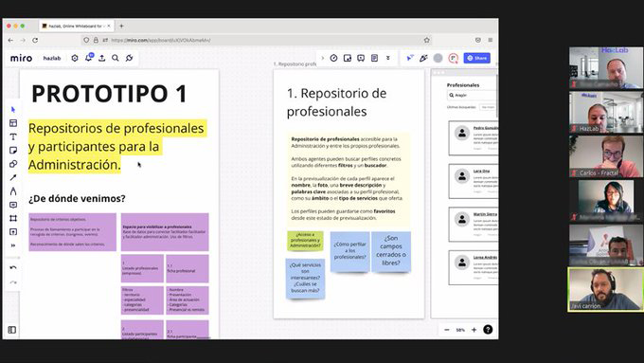Open notifications bell

[x=88, y=58]
